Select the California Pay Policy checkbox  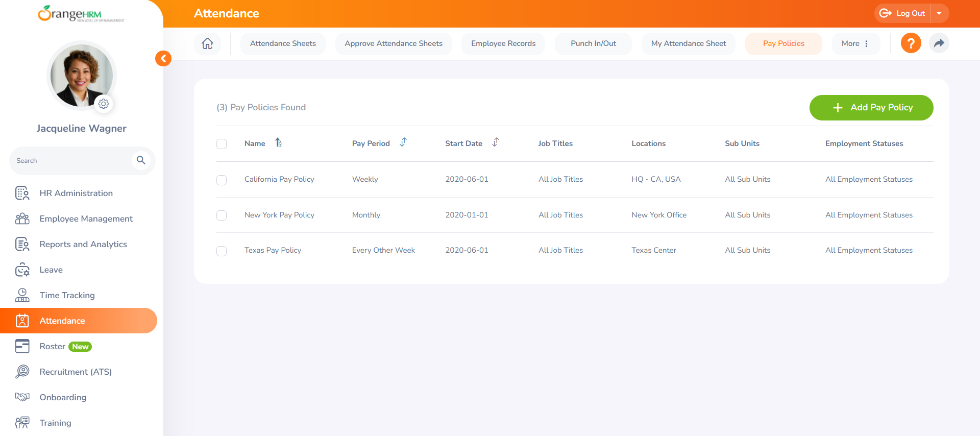point(222,180)
